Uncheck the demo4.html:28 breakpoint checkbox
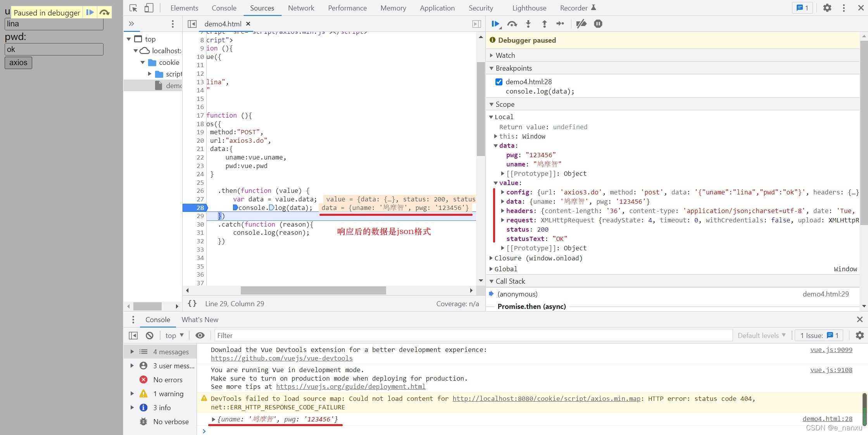Image resolution: width=868 pixels, height=435 pixels. [x=499, y=82]
